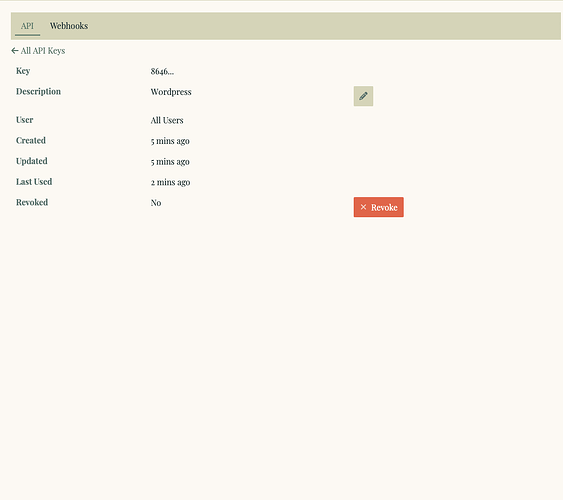Image resolution: width=563 pixels, height=500 pixels.
Task: Click the key value 8646...
Action: point(162,71)
